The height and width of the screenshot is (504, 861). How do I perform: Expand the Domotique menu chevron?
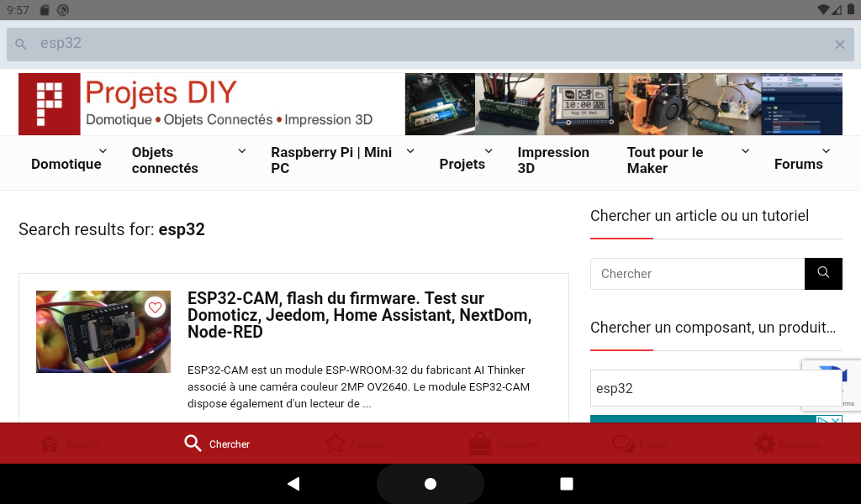point(103,151)
